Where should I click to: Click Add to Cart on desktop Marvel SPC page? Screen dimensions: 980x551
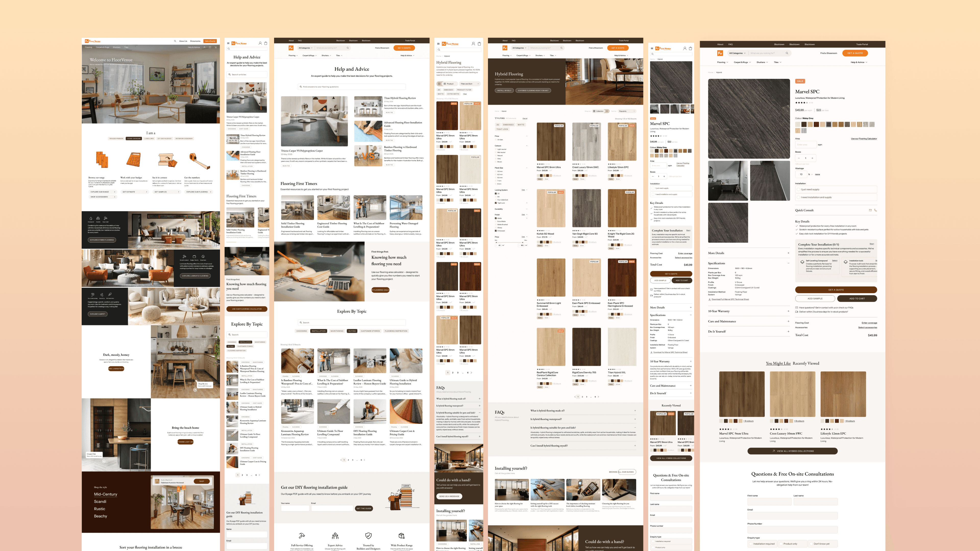point(857,298)
